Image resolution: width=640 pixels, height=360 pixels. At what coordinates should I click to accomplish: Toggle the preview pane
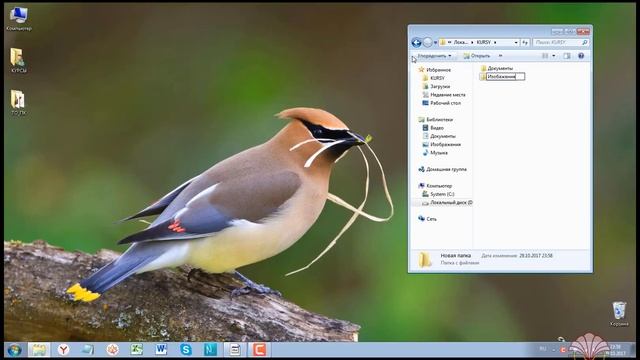point(567,56)
